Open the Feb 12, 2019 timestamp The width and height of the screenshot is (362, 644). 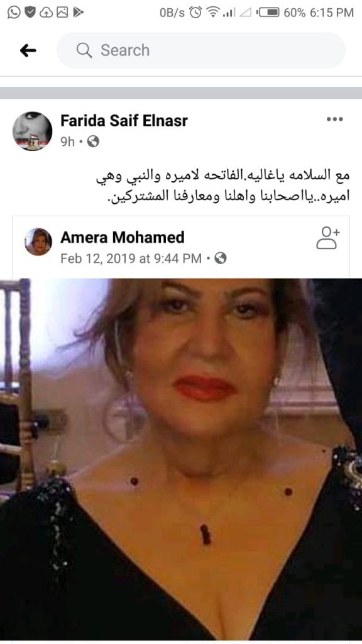(131, 258)
